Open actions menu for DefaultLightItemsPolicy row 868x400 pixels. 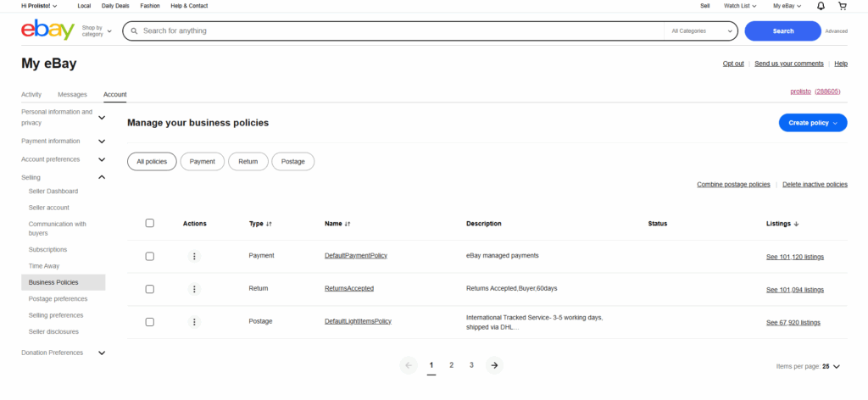pos(194,322)
